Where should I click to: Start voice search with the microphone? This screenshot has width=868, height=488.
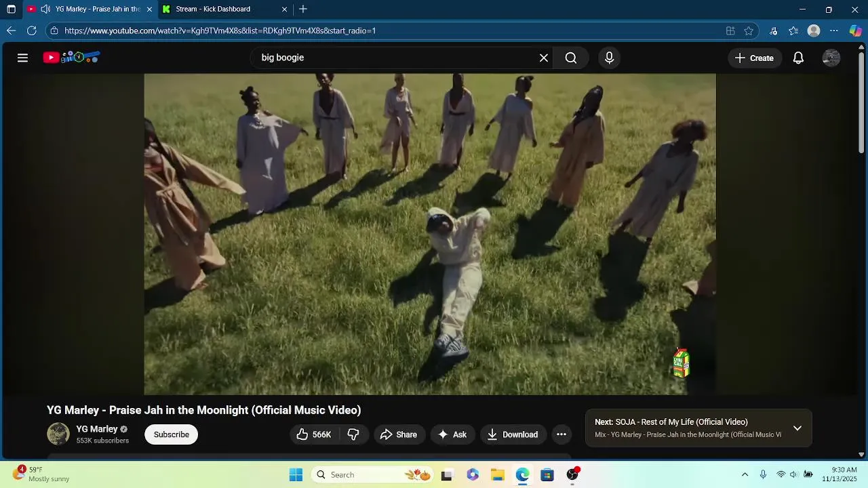(x=609, y=58)
